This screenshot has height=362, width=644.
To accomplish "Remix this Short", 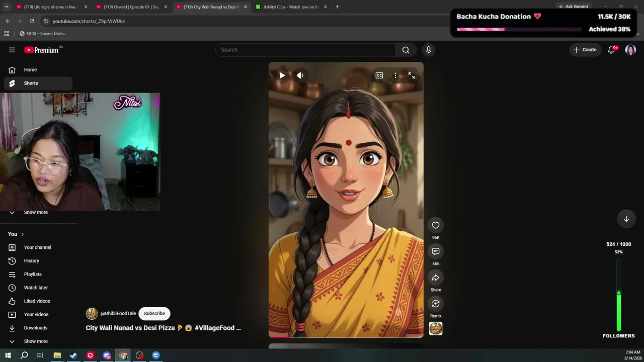I will [436, 304].
